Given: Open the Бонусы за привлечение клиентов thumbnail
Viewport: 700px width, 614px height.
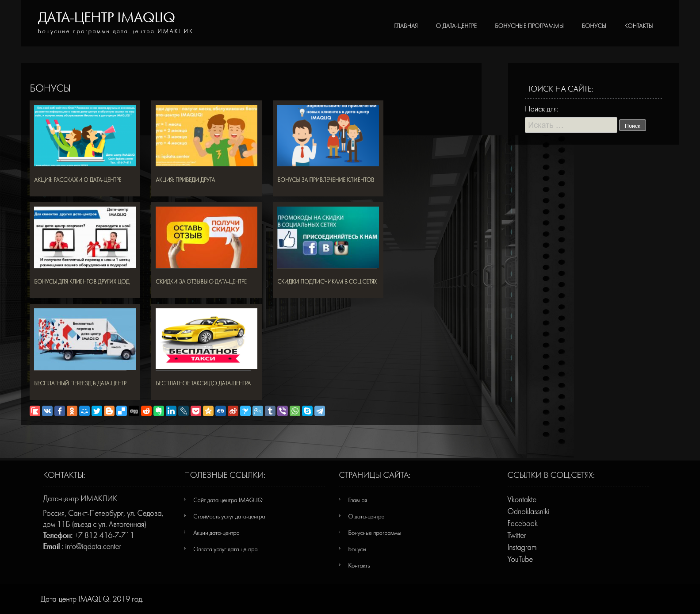Looking at the screenshot, I should click(x=328, y=135).
